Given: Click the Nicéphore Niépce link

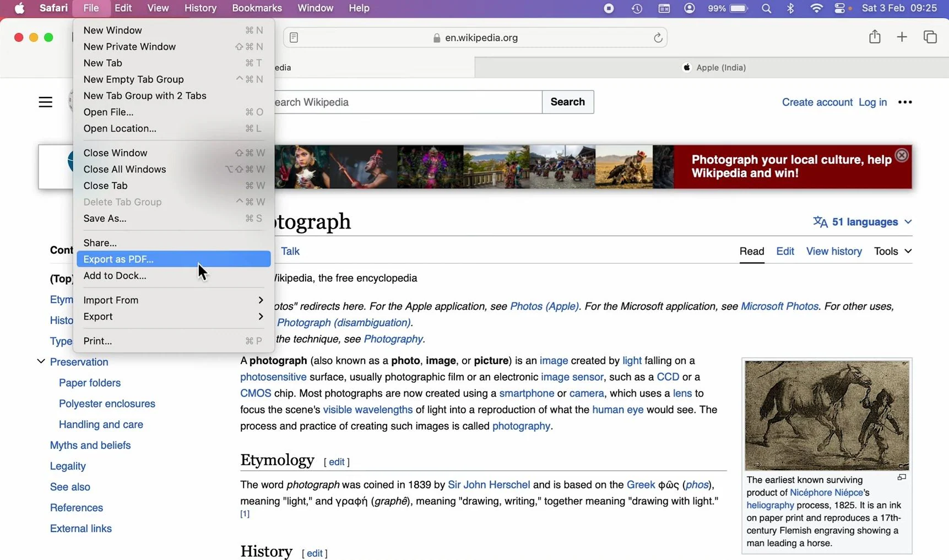Looking at the screenshot, I should (x=826, y=492).
